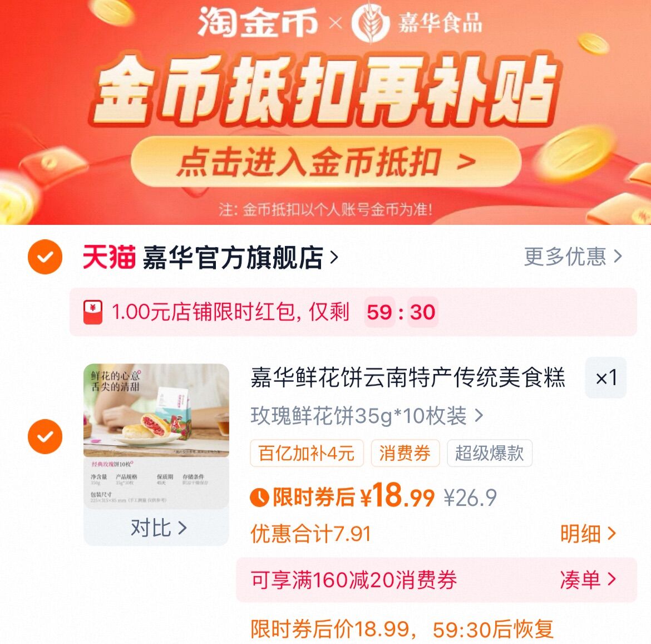Uncheck the 鲜花饼 product item checkbox
This screenshot has height=644, width=651.
point(45,436)
